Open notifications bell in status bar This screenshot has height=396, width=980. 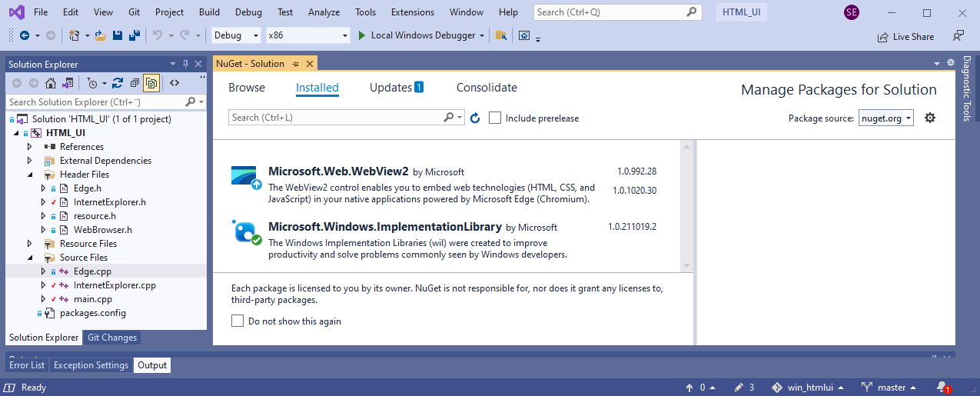(x=942, y=388)
